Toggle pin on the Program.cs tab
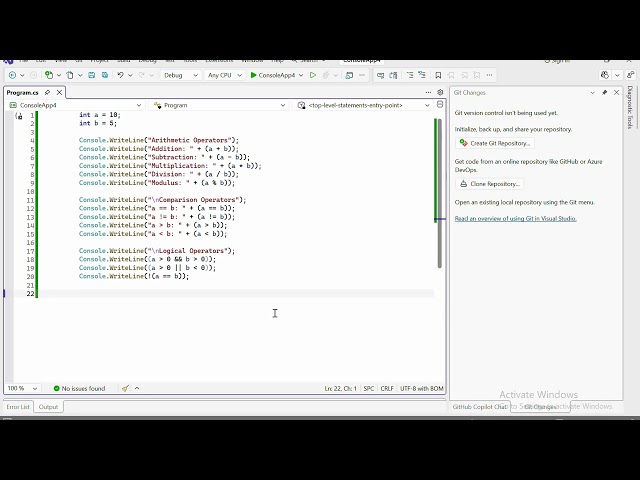This screenshot has width=640, height=480. click(x=47, y=93)
